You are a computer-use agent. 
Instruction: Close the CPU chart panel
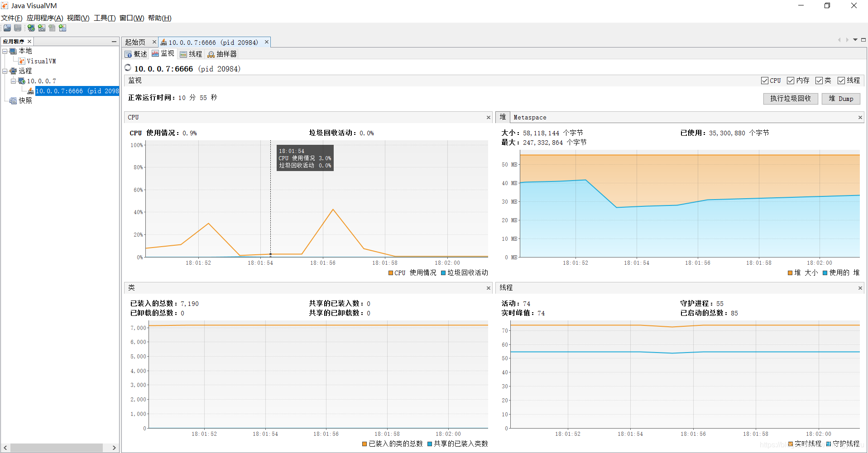[x=489, y=118]
